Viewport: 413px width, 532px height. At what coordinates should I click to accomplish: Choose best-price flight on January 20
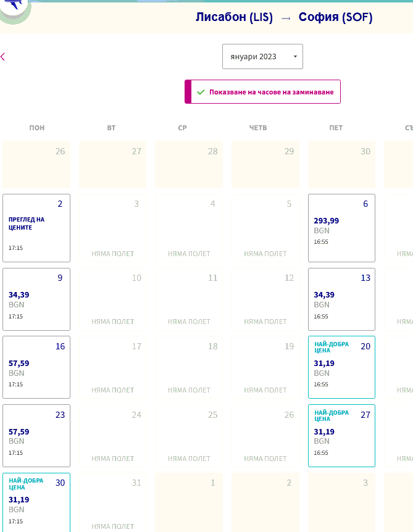click(x=341, y=367)
